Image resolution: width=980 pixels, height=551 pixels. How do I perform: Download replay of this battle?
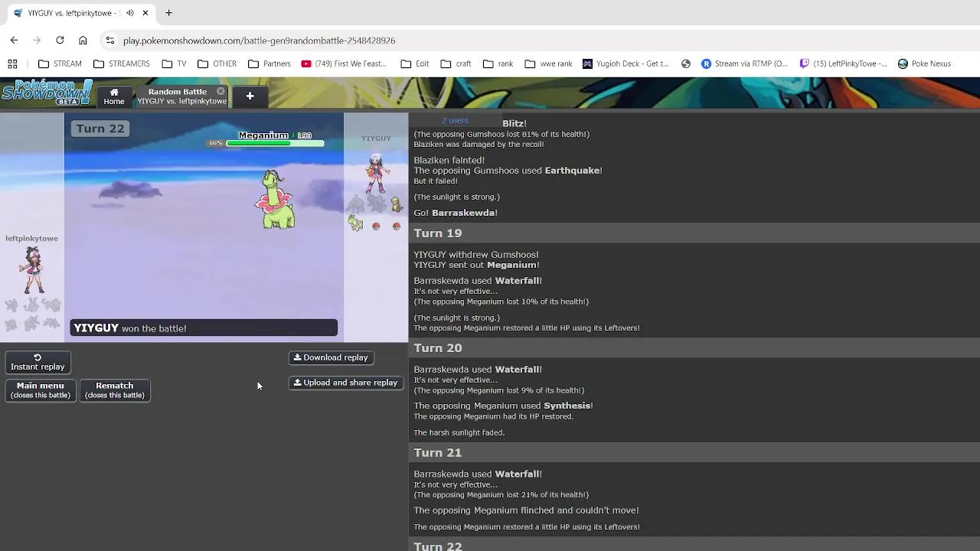click(331, 357)
